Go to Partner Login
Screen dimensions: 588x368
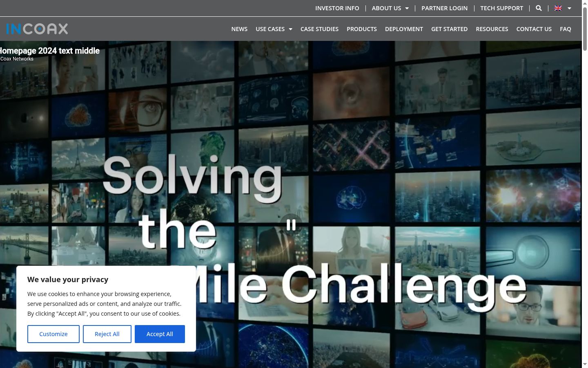pyautogui.click(x=444, y=8)
